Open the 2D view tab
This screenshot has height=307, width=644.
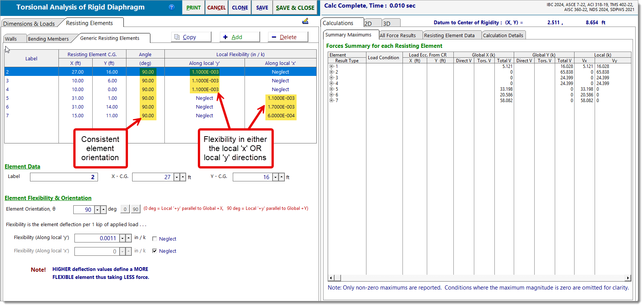tap(372, 24)
